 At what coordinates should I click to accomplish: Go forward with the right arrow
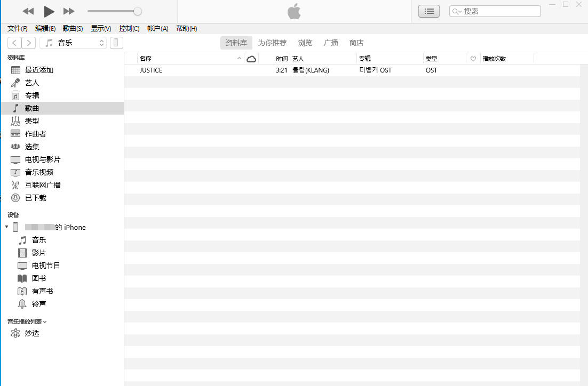(x=29, y=43)
